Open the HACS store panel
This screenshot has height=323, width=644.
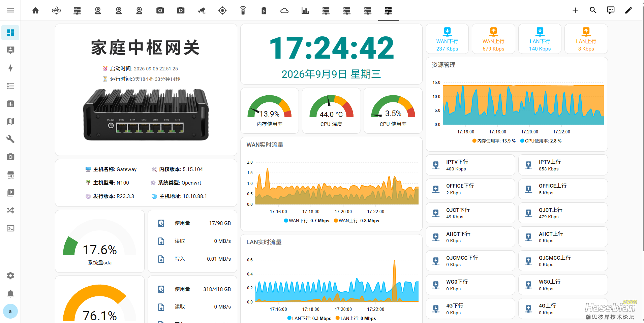click(x=10, y=175)
